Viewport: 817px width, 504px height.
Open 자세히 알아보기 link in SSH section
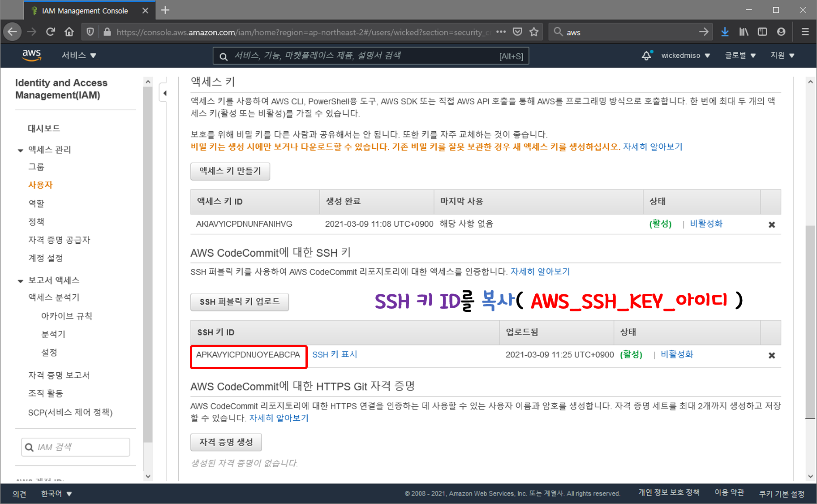pos(540,271)
